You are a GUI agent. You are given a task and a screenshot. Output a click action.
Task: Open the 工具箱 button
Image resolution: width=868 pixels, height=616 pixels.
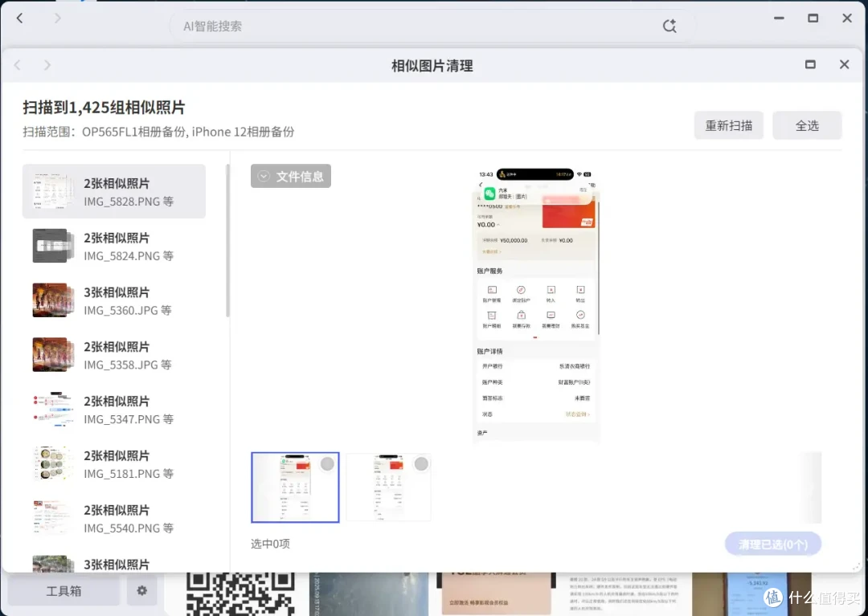(63, 590)
